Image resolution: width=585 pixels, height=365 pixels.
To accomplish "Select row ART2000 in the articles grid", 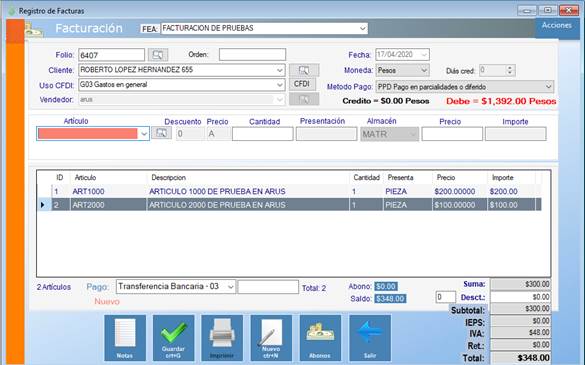I will (289, 205).
